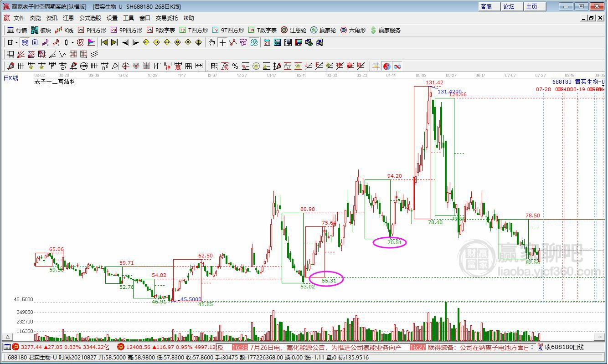Viewport: 608px width, 364px height.
Task: Open the 六角形 hexagon tool
Action: point(353,30)
